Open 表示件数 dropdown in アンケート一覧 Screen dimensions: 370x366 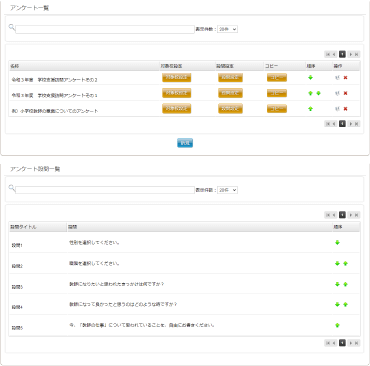pyautogui.click(x=227, y=29)
